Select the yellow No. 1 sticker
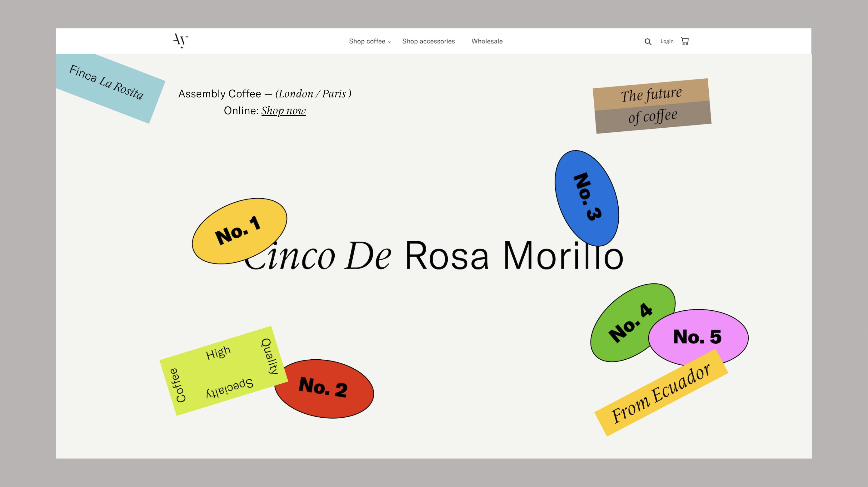This screenshot has height=487, width=868. point(239,231)
